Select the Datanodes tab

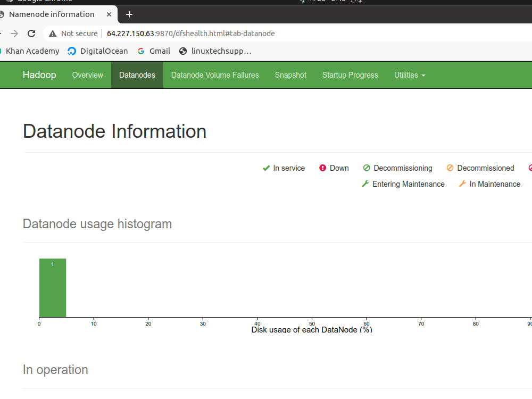click(x=137, y=75)
